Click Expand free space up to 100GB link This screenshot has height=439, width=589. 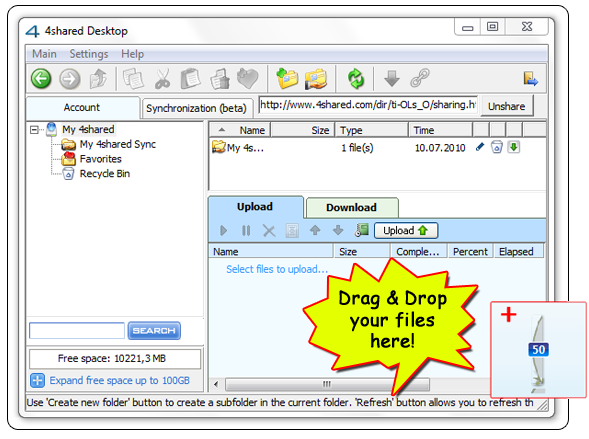[119, 380]
